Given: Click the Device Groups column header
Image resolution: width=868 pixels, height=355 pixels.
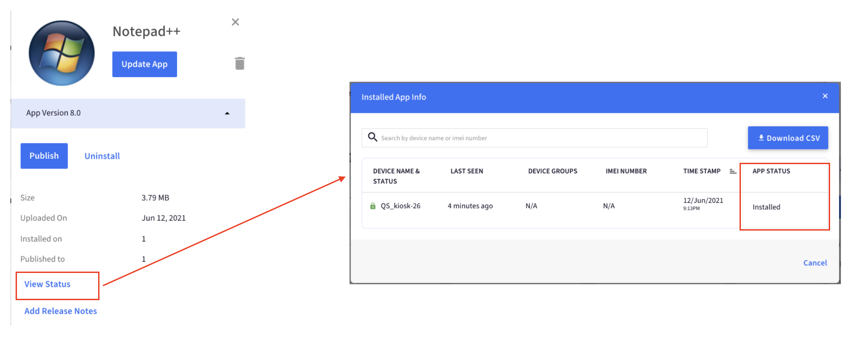Looking at the screenshot, I should [x=553, y=171].
